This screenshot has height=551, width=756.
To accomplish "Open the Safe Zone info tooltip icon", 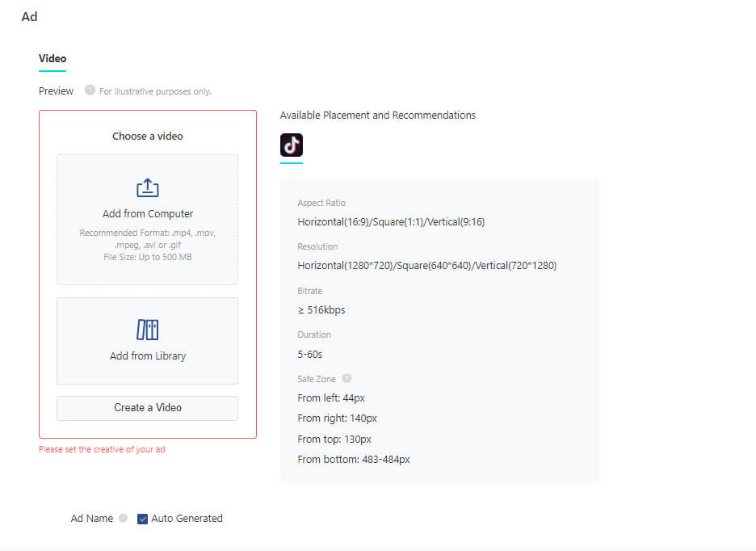I will coord(346,378).
